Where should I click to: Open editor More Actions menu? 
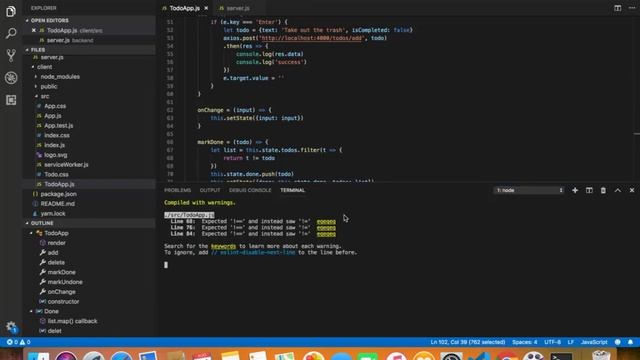[632, 8]
